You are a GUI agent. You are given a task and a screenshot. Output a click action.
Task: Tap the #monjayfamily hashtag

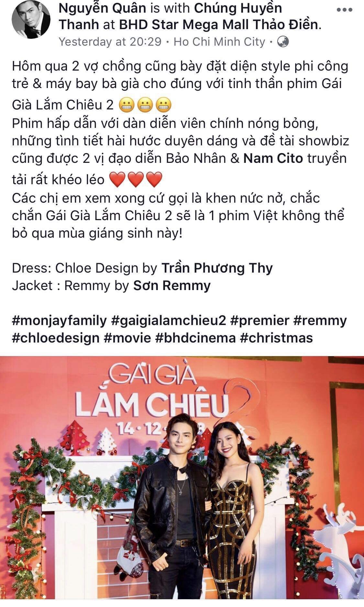pos(60,320)
